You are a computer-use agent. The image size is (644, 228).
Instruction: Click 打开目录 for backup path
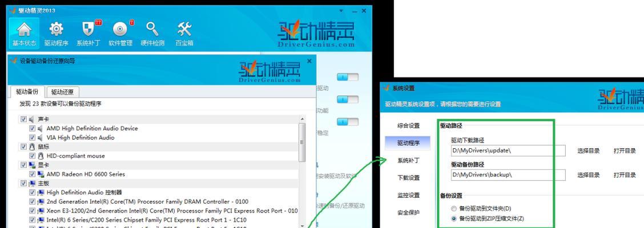point(625,175)
